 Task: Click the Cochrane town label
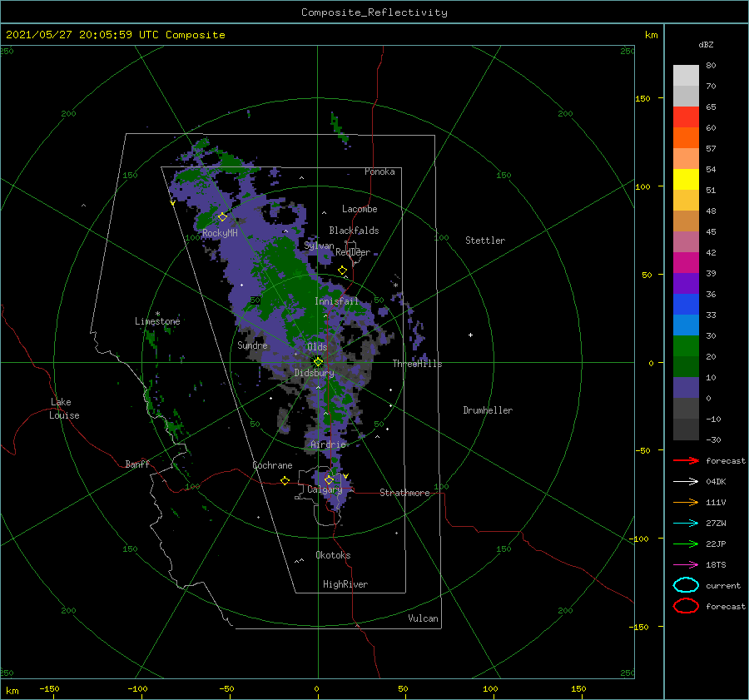click(272, 465)
